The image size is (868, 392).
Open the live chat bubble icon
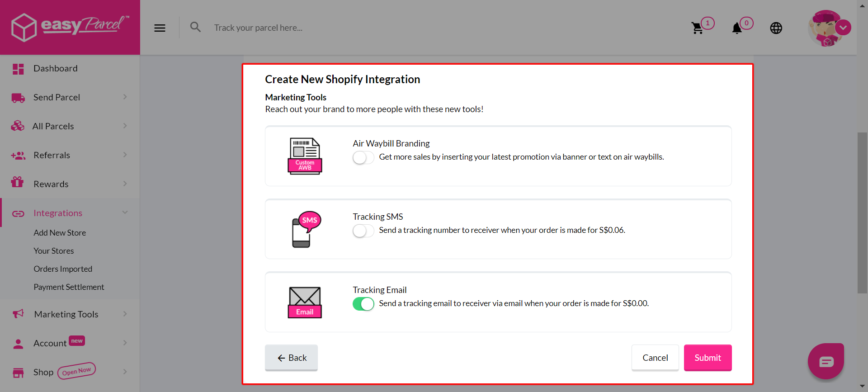tap(826, 361)
